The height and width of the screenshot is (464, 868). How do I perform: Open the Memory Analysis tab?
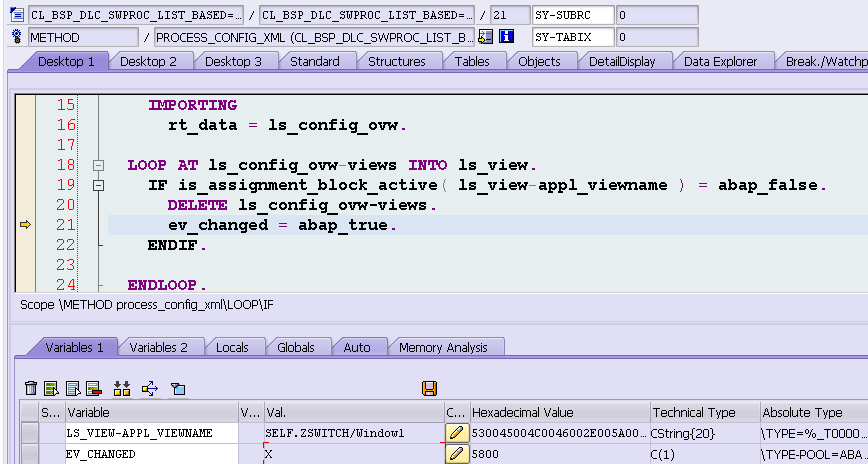[x=443, y=348]
